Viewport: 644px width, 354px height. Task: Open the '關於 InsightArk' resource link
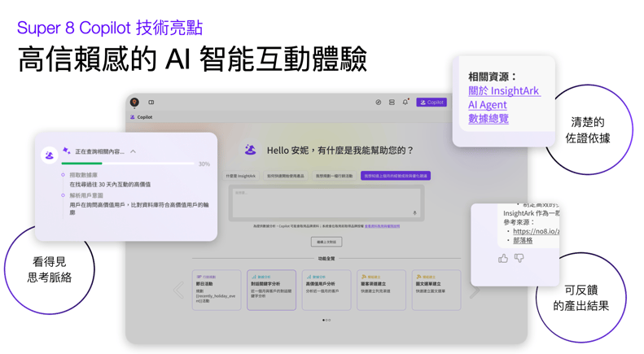(x=504, y=91)
